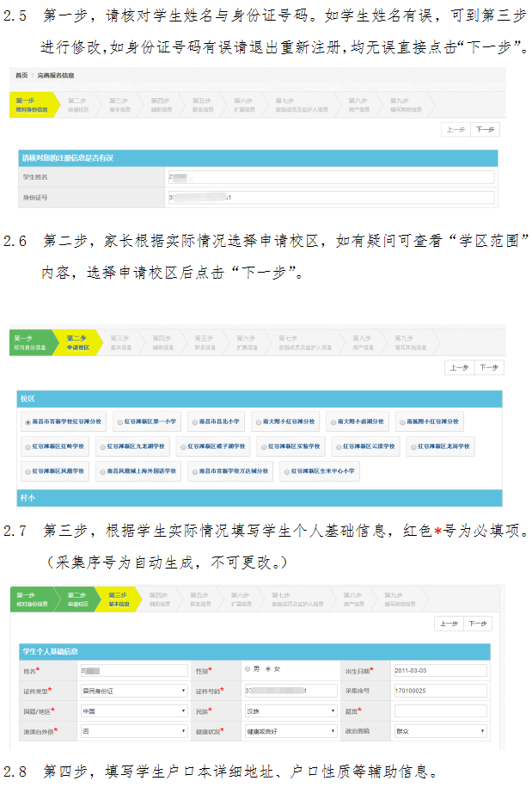
Task: Select 红谷滩新区实验学校 campus radio
Action: (264, 446)
